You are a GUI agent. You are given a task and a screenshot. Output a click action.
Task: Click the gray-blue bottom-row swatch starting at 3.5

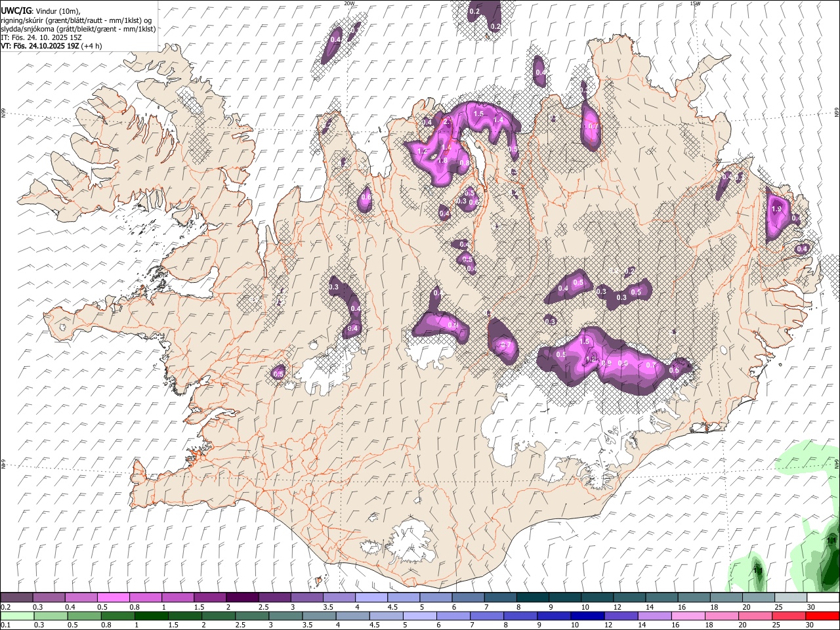coord(319,616)
